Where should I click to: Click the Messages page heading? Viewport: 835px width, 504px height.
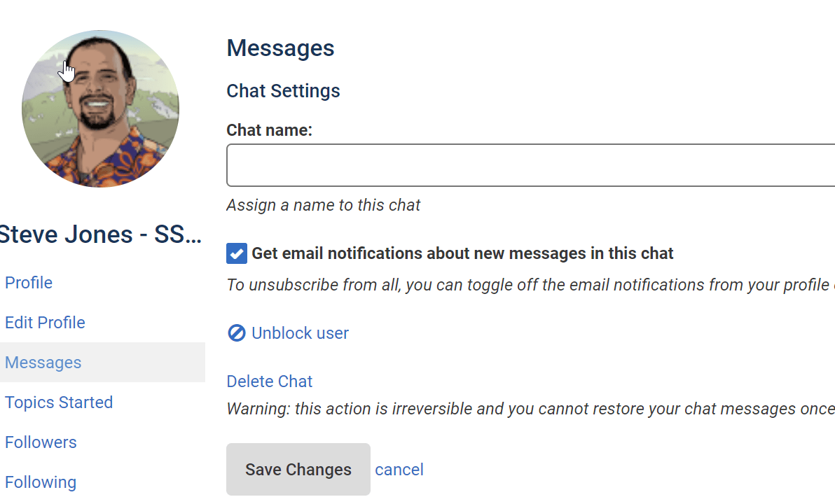point(280,48)
